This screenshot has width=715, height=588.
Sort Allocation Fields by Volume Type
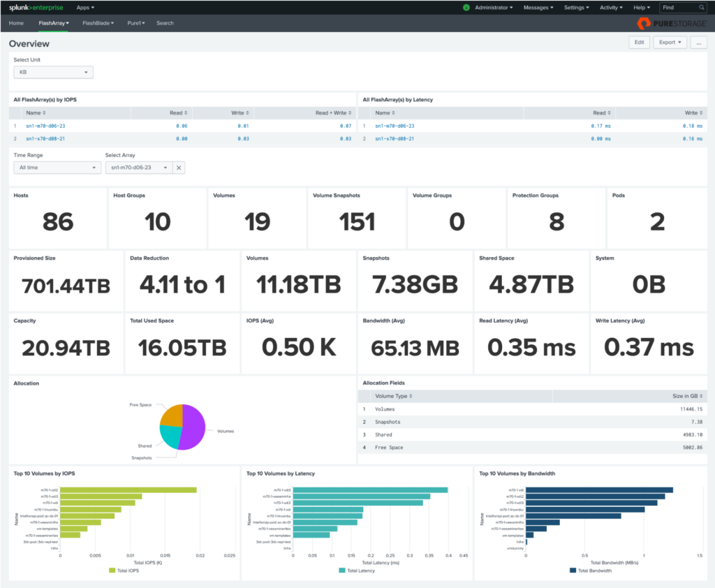pyautogui.click(x=394, y=396)
